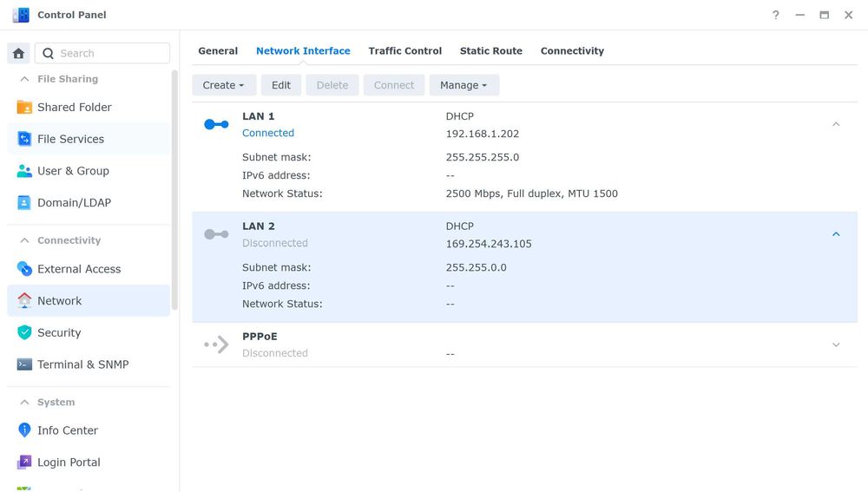Focus the sidebar Search field

click(x=102, y=53)
